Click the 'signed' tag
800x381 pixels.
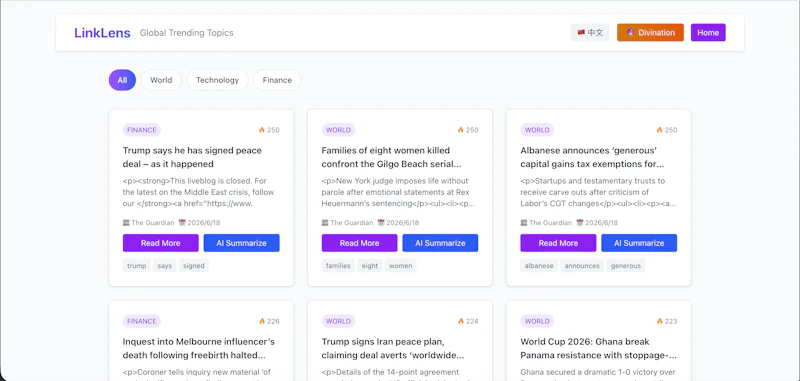[194, 266]
